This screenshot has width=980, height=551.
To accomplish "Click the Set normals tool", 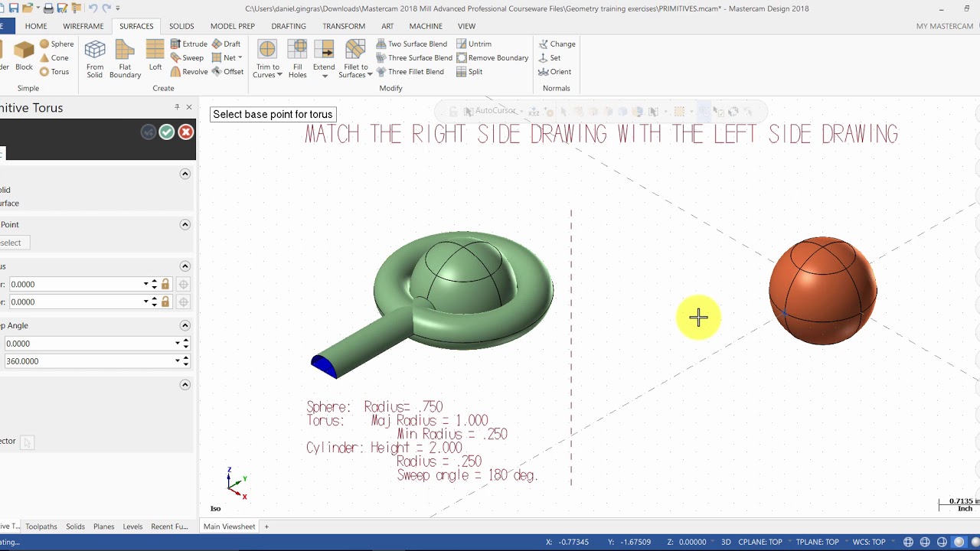I will pos(550,57).
